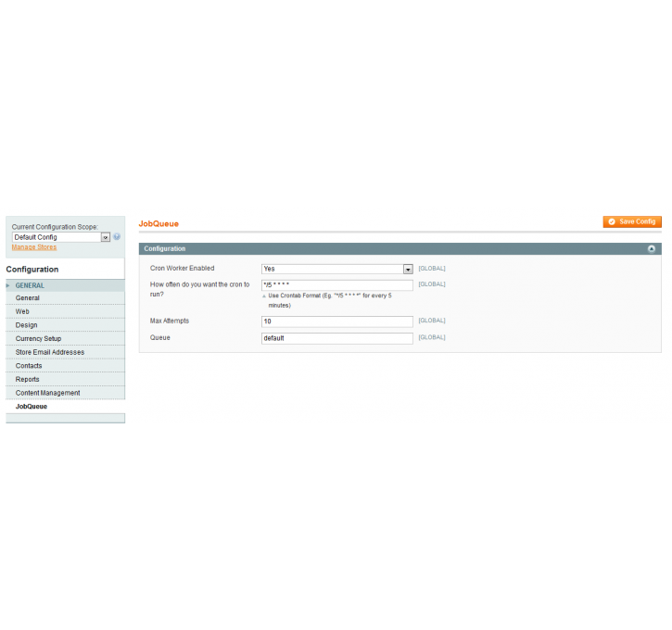672x630 pixels.
Task: Focus the Queue input field
Action: [337, 338]
